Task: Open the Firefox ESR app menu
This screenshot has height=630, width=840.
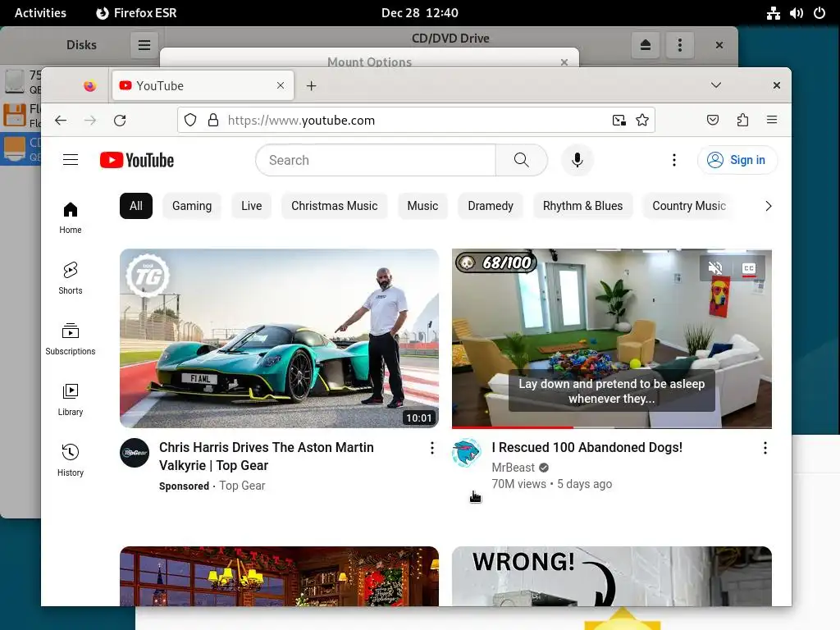Action: (137, 13)
